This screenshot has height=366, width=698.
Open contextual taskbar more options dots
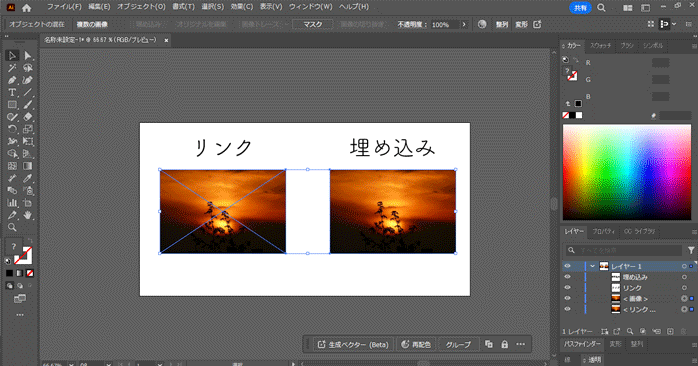pos(520,344)
